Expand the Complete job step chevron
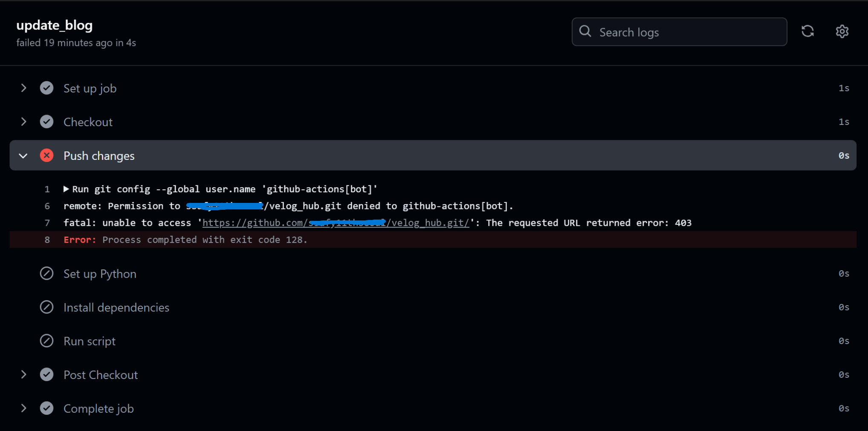 coord(24,408)
